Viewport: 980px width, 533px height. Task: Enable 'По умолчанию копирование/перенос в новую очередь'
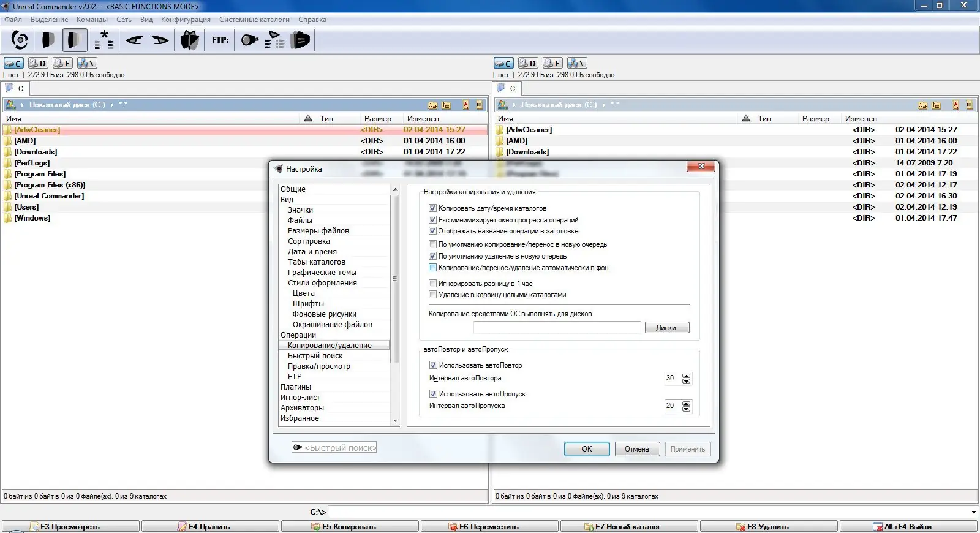[x=433, y=244]
